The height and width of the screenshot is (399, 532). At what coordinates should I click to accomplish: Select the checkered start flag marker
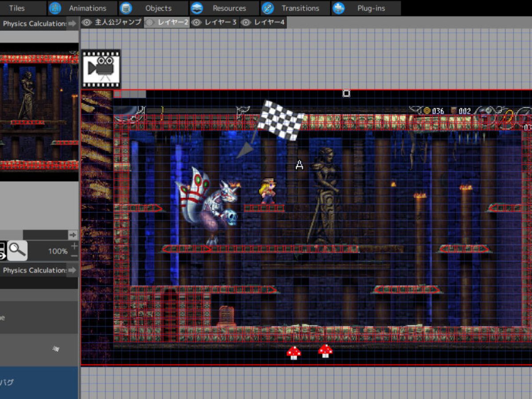[282, 120]
